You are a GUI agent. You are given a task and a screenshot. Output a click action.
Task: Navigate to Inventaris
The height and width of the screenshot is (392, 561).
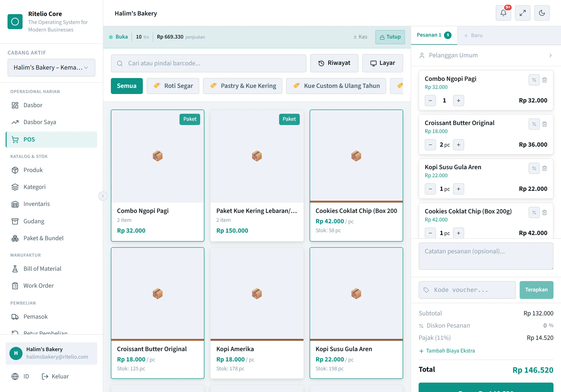coord(51,204)
